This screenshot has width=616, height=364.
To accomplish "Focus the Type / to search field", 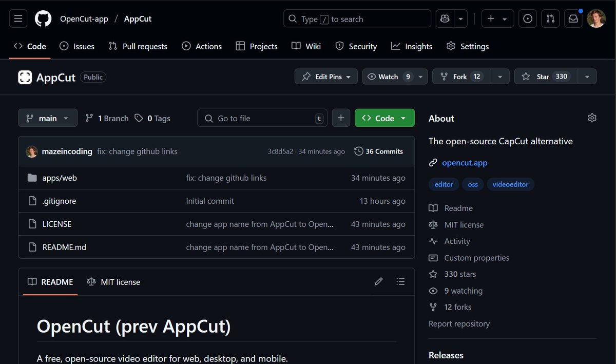I will click(x=357, y=19).
